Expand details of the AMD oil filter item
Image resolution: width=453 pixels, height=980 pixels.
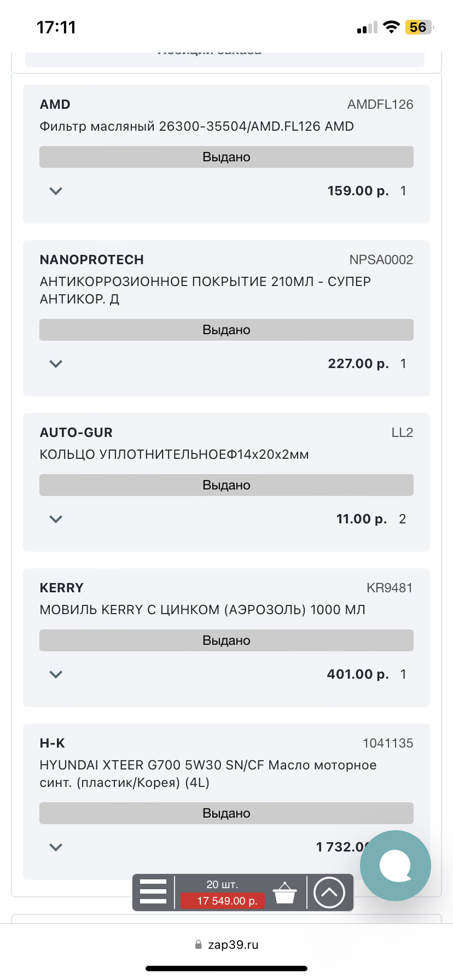56,191
